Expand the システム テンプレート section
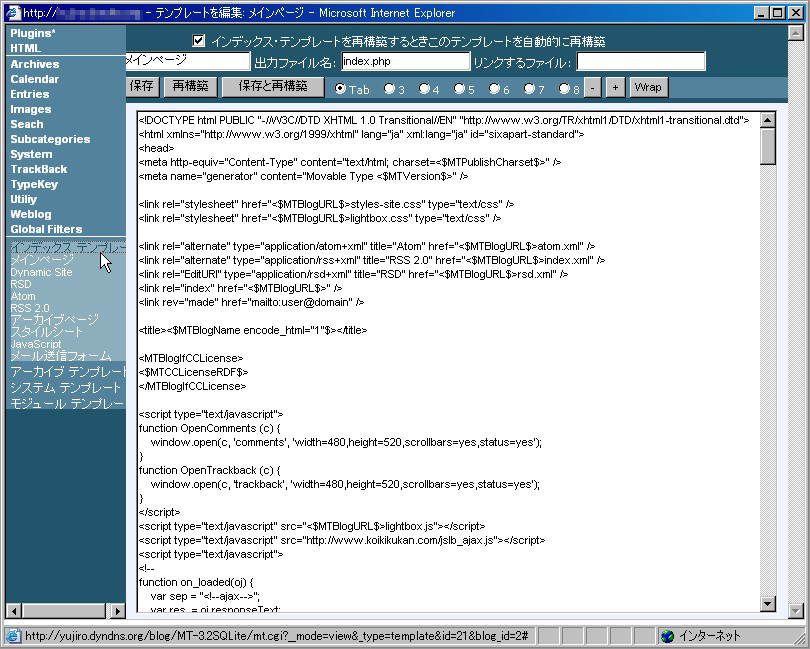 coord(65,388)
